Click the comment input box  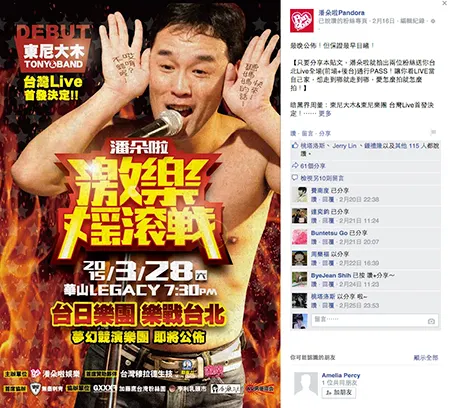click(375, 320)
